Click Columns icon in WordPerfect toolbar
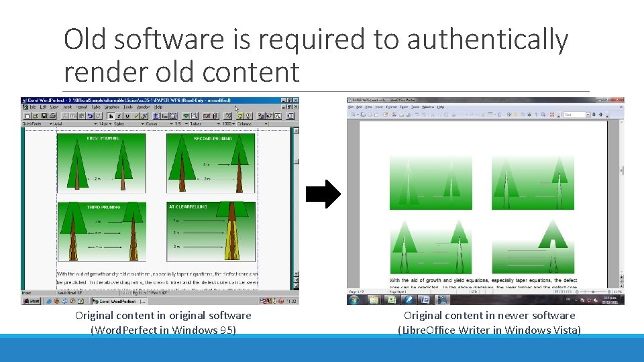Image resolution: width=644 pixels, height=362 pixels. tap(156, 116)
